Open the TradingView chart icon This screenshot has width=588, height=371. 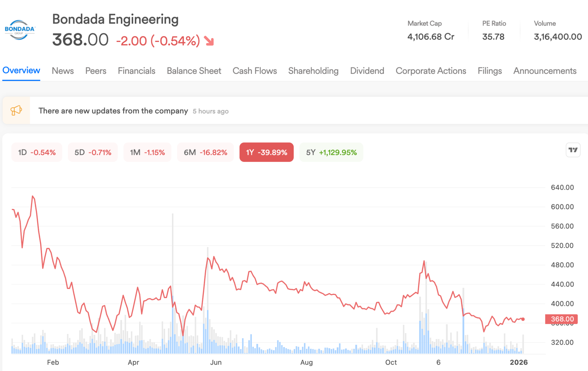click(573, 150)
